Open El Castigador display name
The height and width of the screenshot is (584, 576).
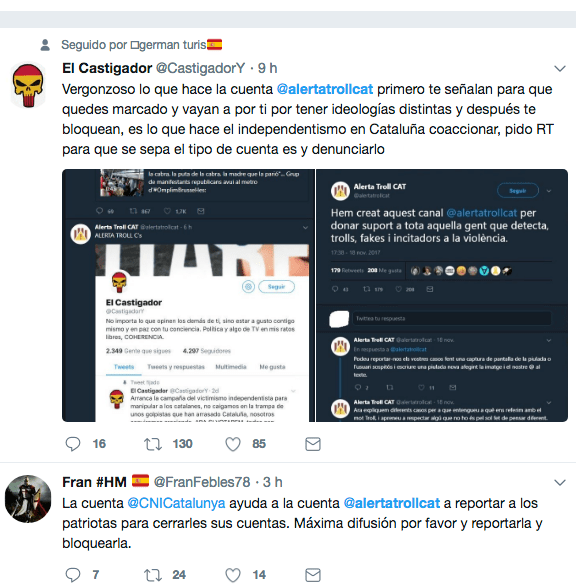click(107, 68)
